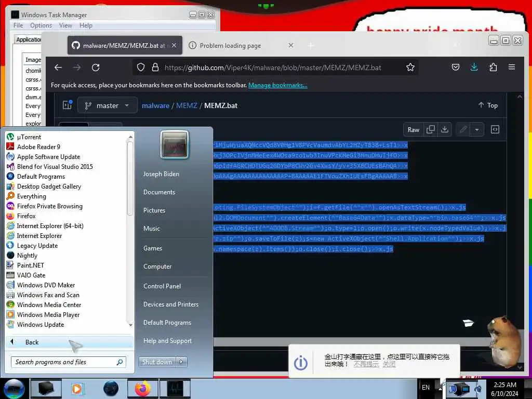Viewport: 532px width, 399px height.
Task: Expand the Shut down options arrow
Action: pos(181,362)
